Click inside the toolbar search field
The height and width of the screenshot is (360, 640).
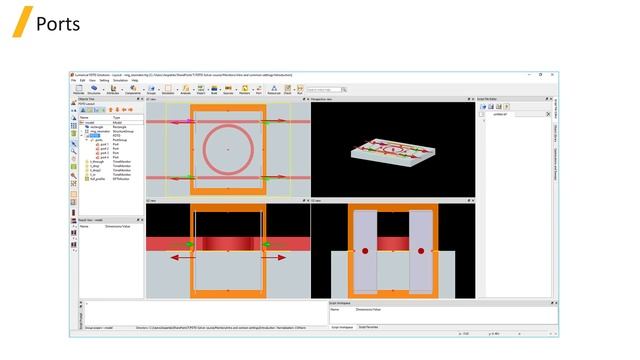[324, 90]
